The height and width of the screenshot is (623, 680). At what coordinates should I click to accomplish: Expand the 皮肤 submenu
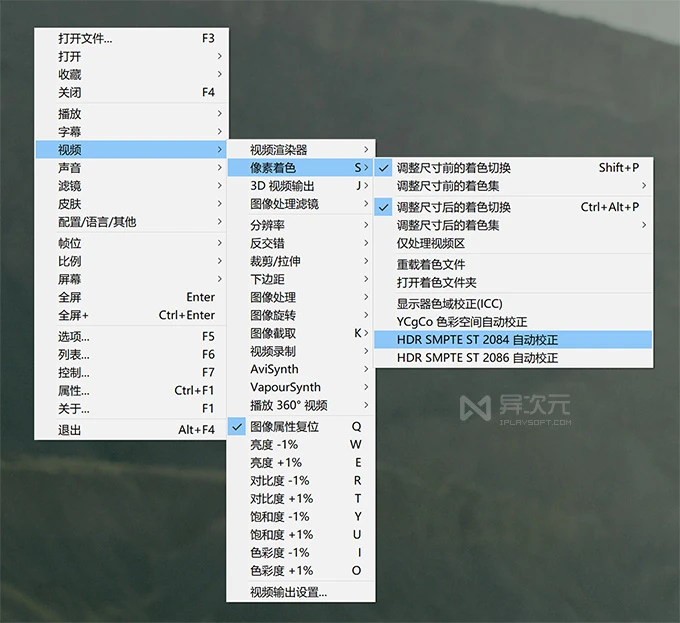point(131,204)
